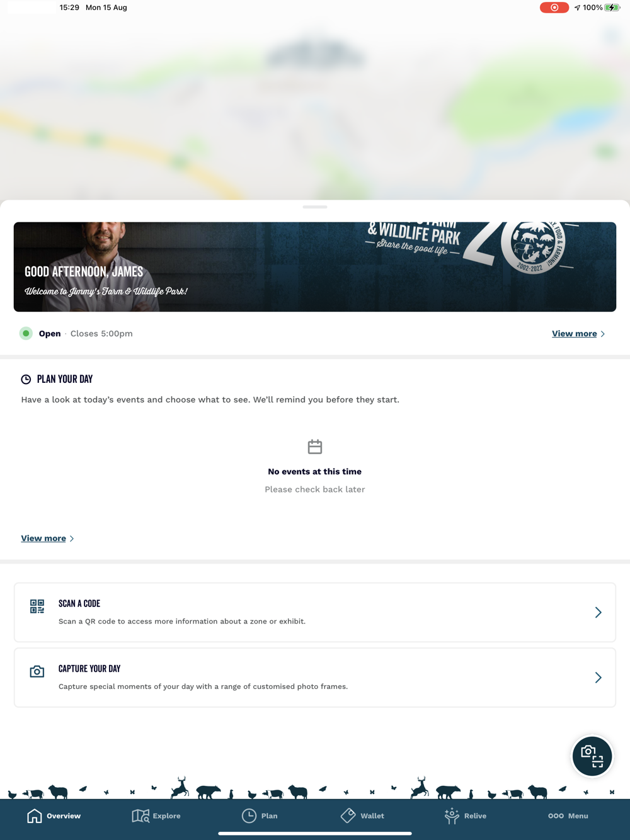This screenshot has width=630, height=840.
Task: Expand the Capture Your Day chevron arrow
Action: 598,678
